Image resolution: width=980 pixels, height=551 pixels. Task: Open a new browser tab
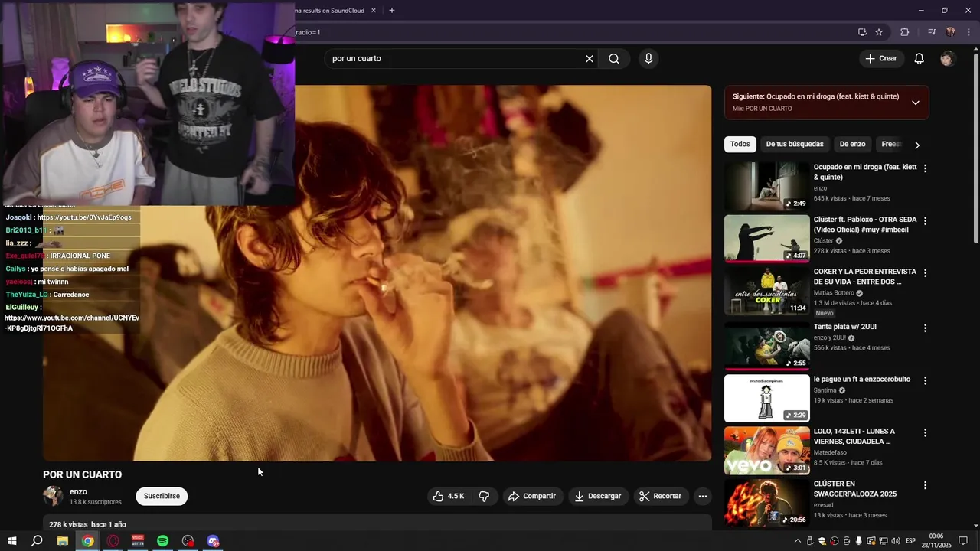tap(392, 11)
